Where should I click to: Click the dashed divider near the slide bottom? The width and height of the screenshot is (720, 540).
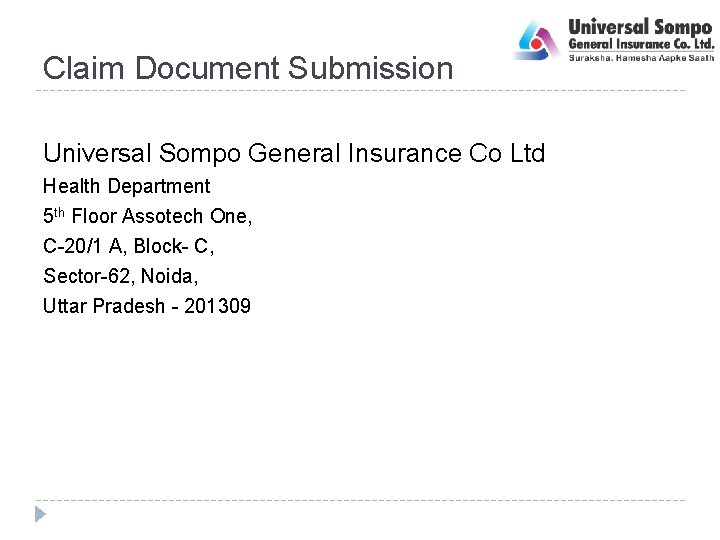pyautogui.click(x=360, y=500)
